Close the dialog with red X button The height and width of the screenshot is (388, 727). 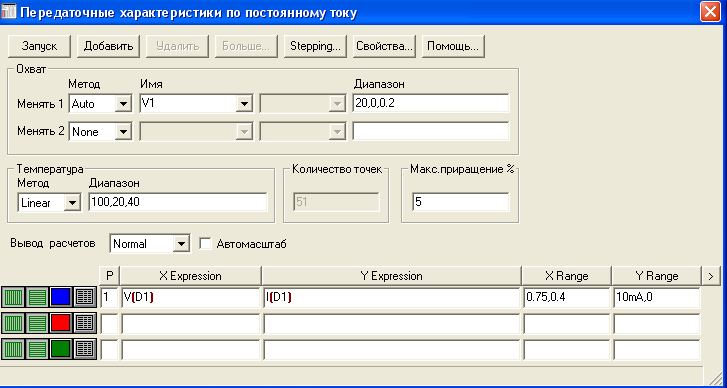(710, 12)
